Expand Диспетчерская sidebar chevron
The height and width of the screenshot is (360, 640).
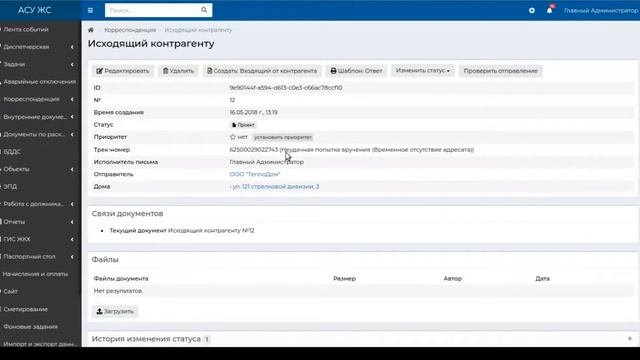point(72,47)
